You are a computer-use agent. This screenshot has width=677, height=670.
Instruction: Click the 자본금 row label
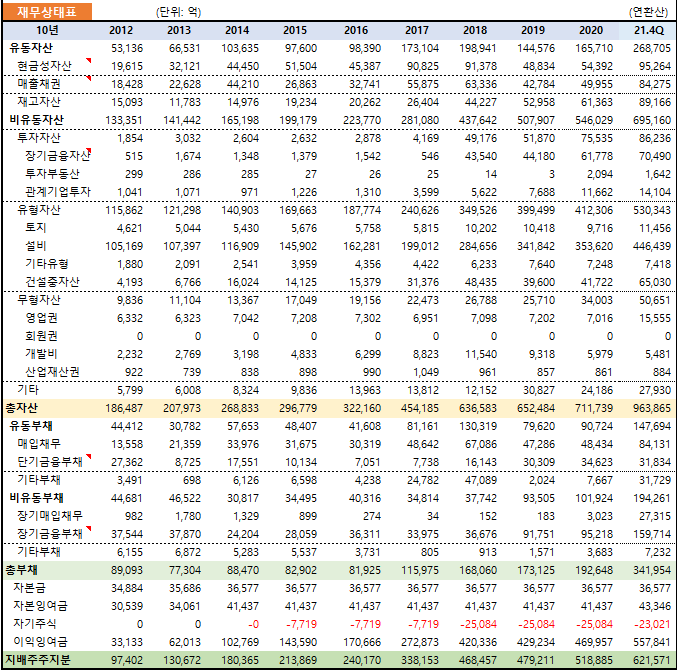[29, 588]
